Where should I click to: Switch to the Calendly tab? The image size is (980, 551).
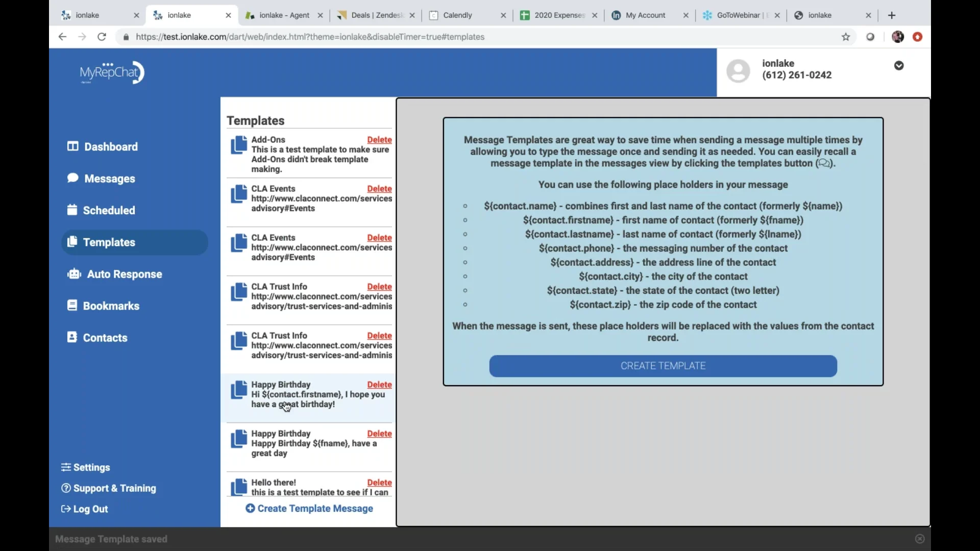pyautogui.click(x=467, y=15)
